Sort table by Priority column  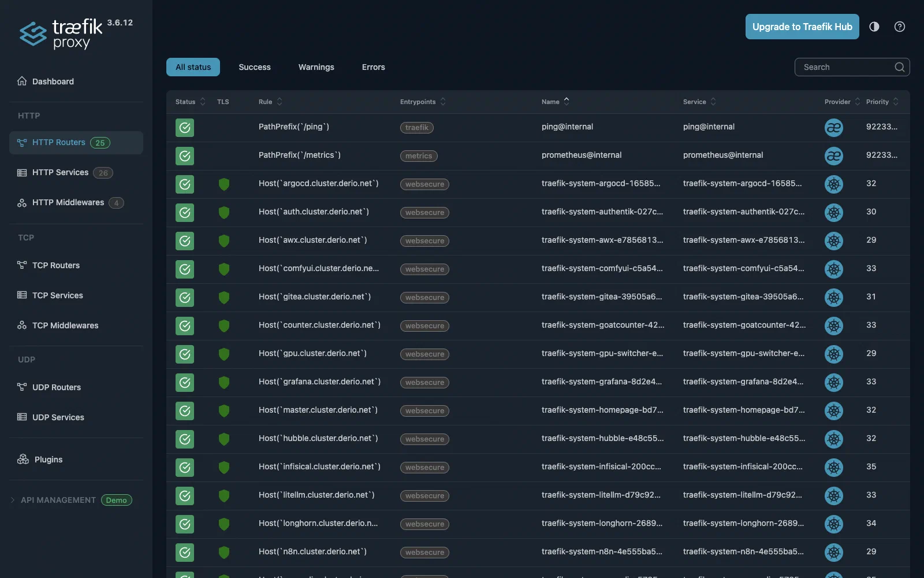pos(882,102)
